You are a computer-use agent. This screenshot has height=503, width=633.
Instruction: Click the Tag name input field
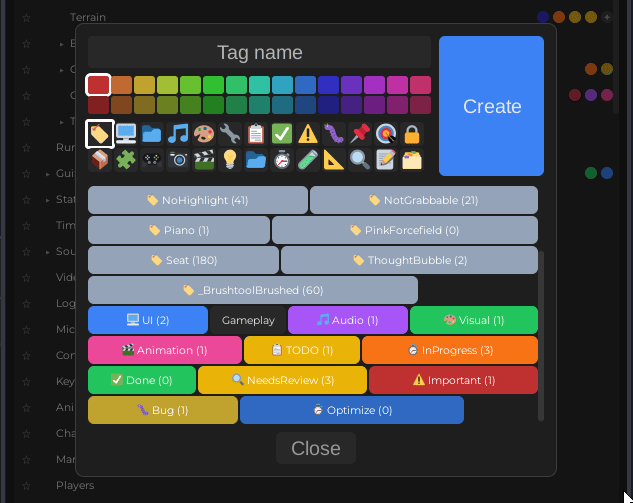point(259,52)
